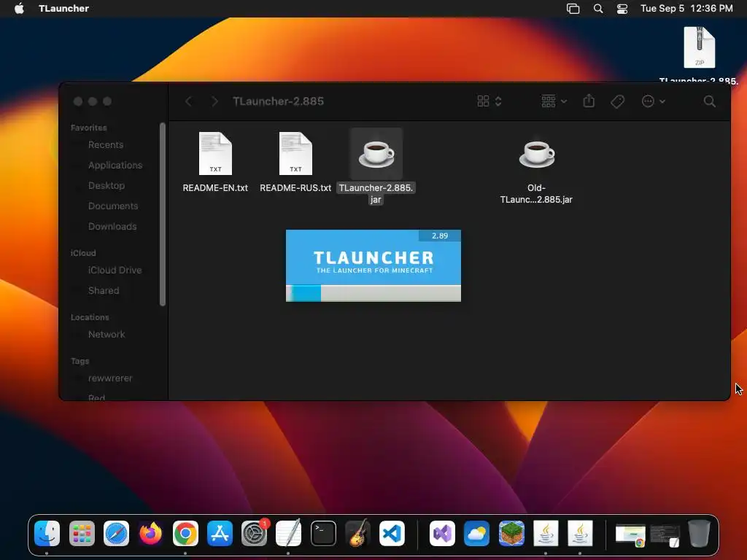Select iCloud Drive in the sidebar
747x560 pixels.
(x=115, y=270)
